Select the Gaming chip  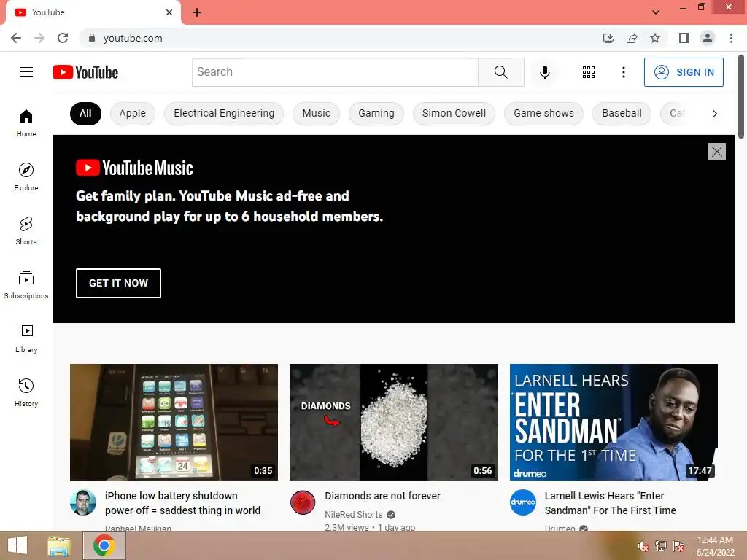(376, 113)
